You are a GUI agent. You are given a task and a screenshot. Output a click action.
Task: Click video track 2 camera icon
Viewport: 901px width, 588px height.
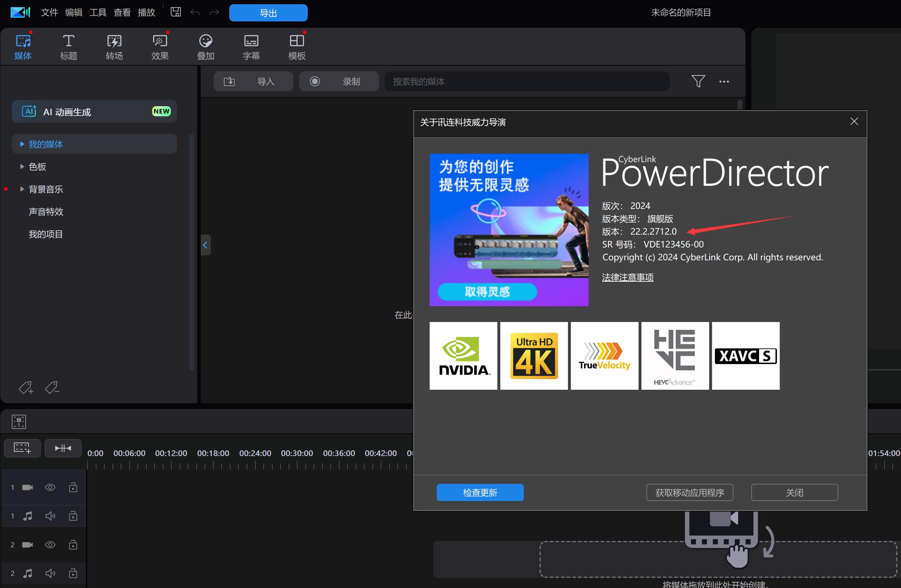click(27, 545)
